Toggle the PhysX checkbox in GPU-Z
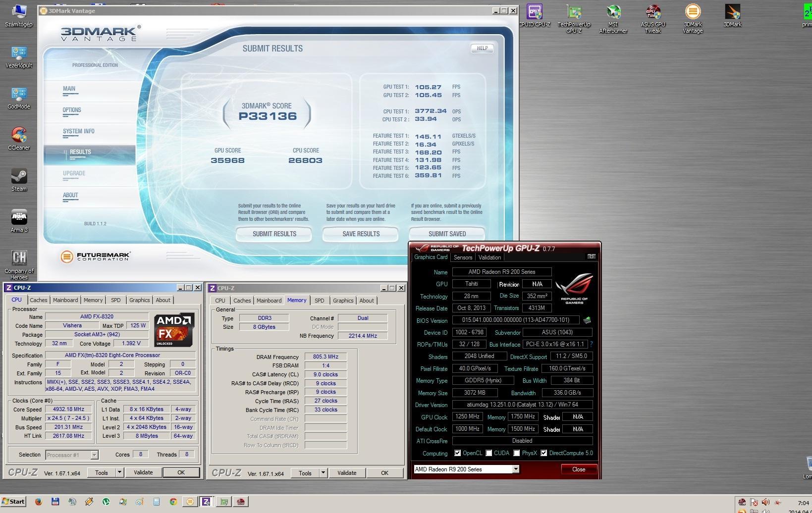 coord(517,453)
